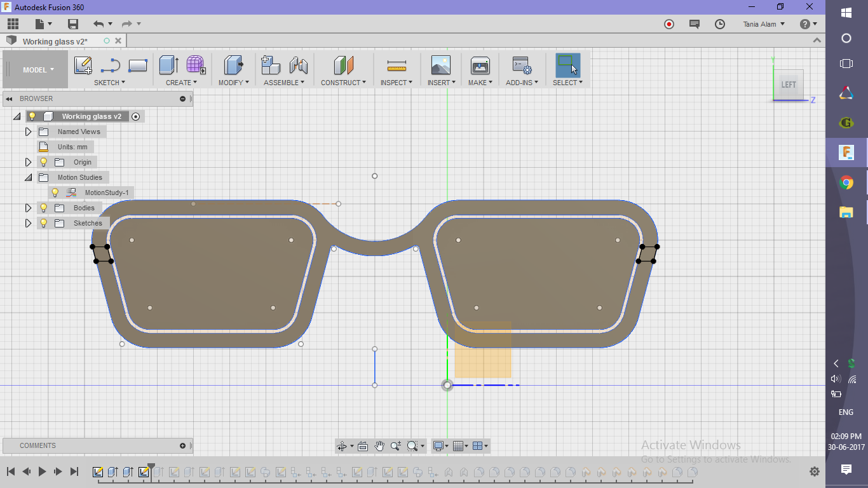Expand the Named Views folder
The image size is (868, 488).
click(28, 132)
